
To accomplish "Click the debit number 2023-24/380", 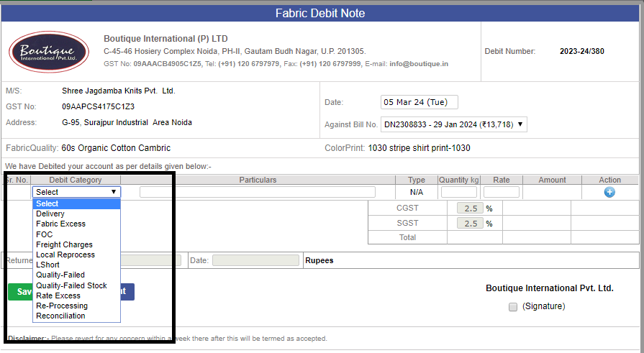I will [581, 51].
